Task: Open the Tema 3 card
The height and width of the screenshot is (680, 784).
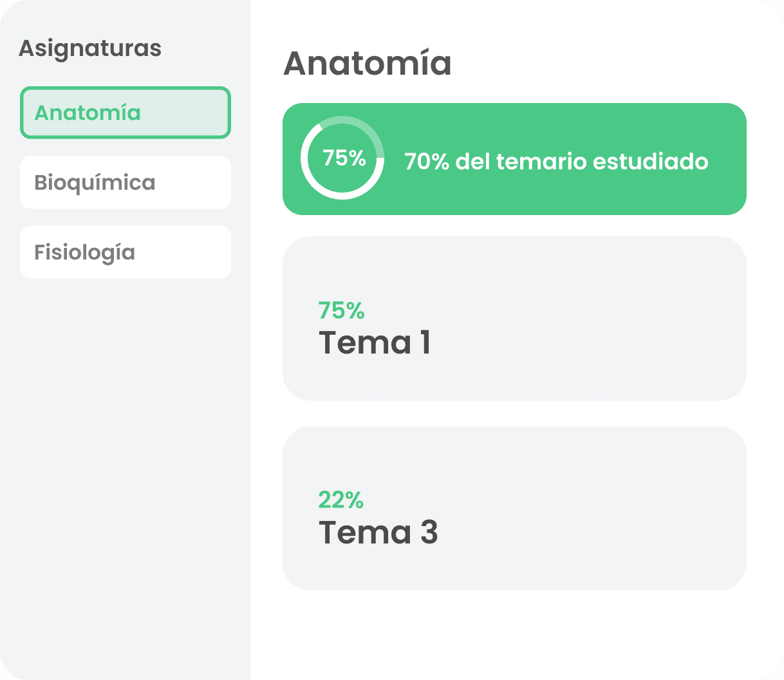Action: click(x=515, y=508)
